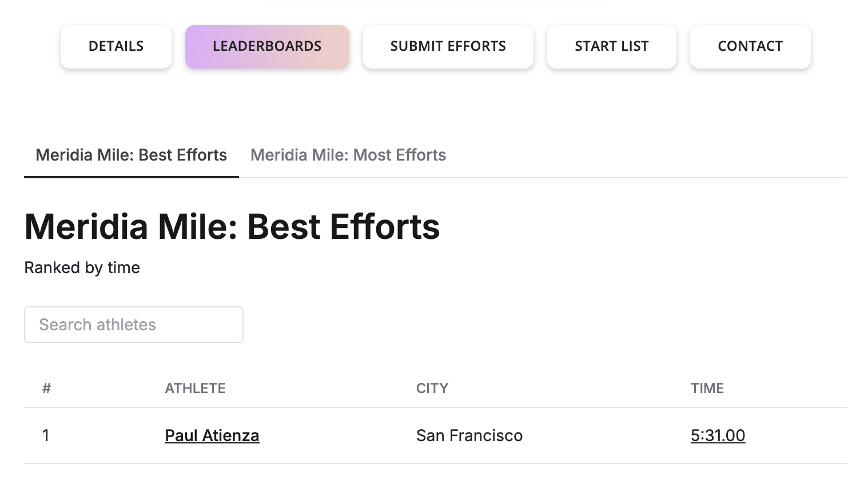This screenshot has width=868, height=480.
Task: Focus the Search athletes field
Action: [133, 325]
